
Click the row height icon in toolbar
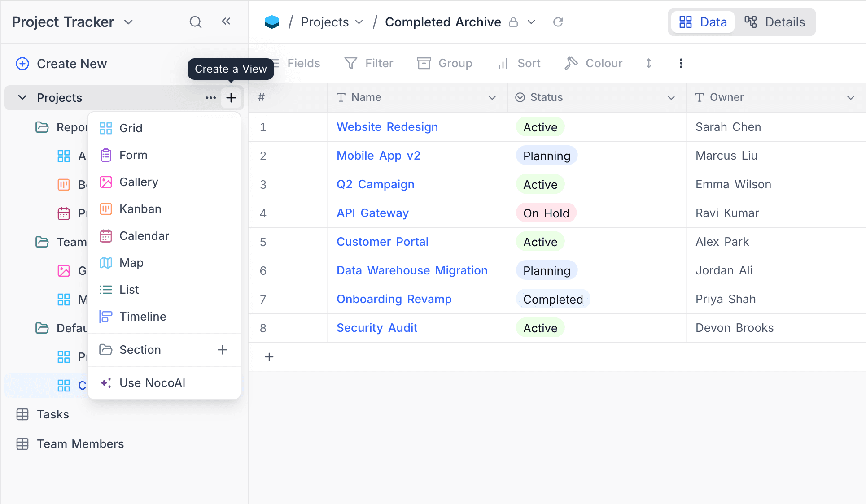648,63
